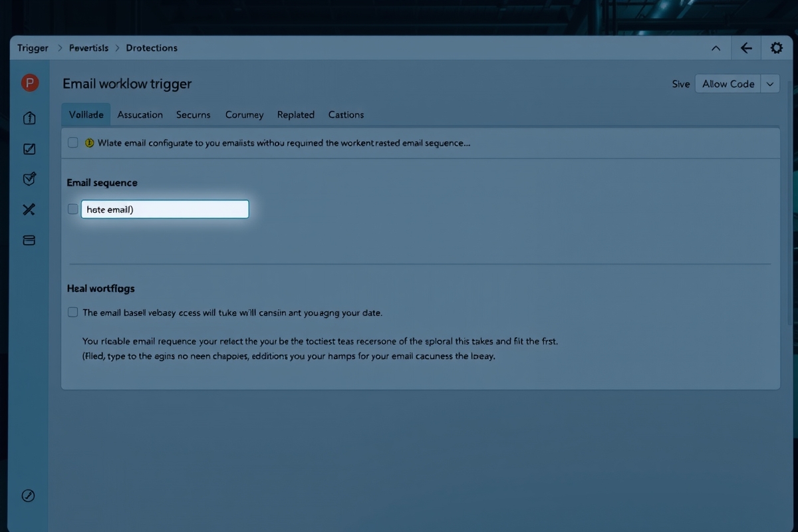Open the card storage sidebar icon
Screen dimensions: 798x532
pyautogui.click(x=29, y=240)
